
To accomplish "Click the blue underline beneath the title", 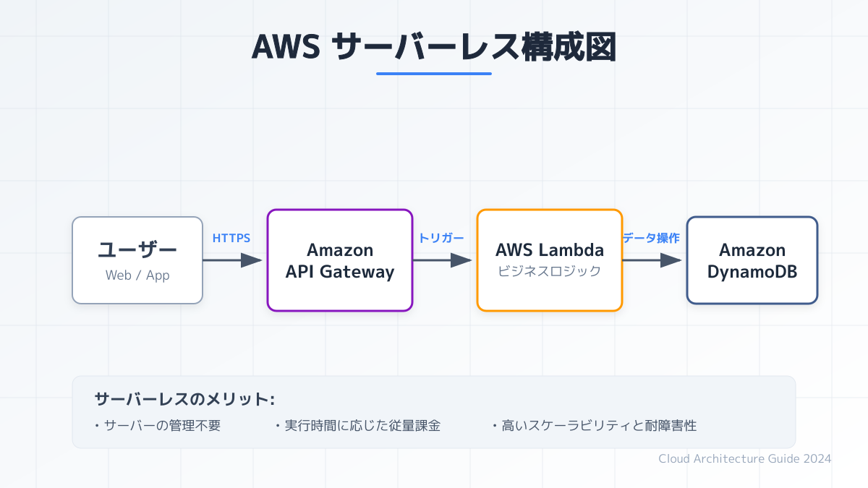I will pyautogui.click(x=434, y=73).
